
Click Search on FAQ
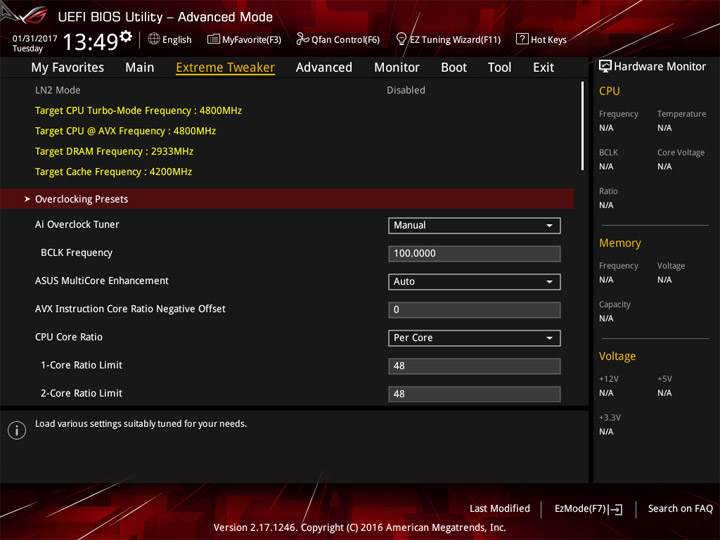pos(680,509)
